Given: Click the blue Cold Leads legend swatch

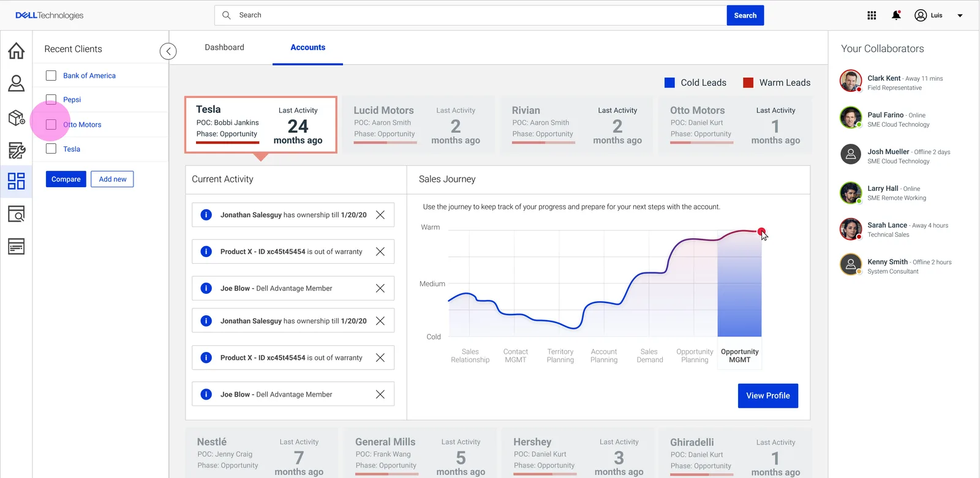Looking at the screenshot, I should point(670,83).
